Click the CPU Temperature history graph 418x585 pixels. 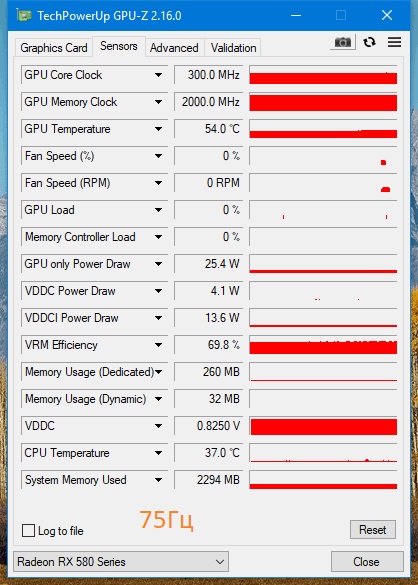(323, 453)
